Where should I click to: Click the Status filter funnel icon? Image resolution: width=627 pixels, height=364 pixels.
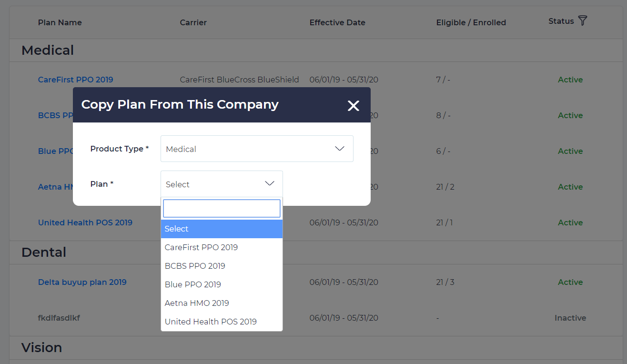pos(582,20)
